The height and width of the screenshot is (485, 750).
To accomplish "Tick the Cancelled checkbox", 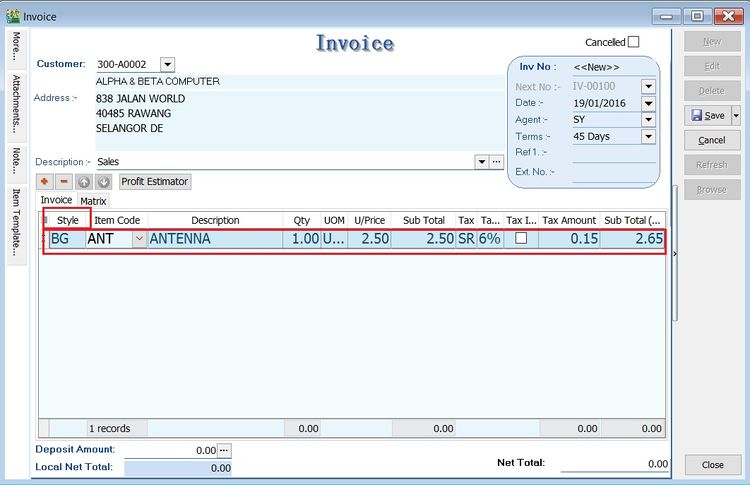I will (x=633, y=42).
